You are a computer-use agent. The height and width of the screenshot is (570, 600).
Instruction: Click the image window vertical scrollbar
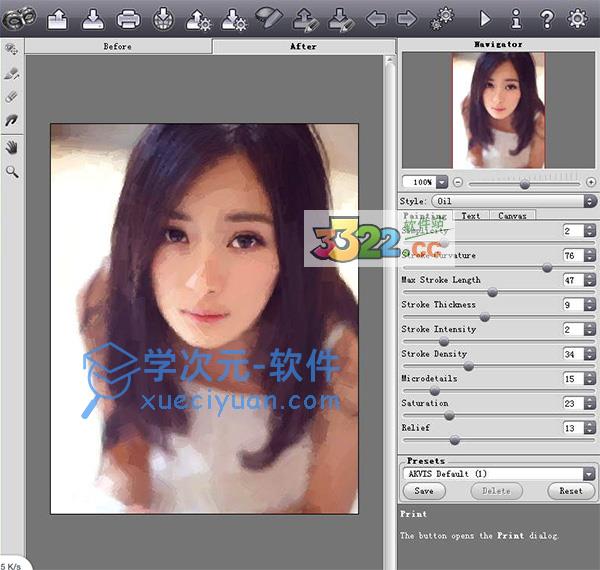click(390, 312)
